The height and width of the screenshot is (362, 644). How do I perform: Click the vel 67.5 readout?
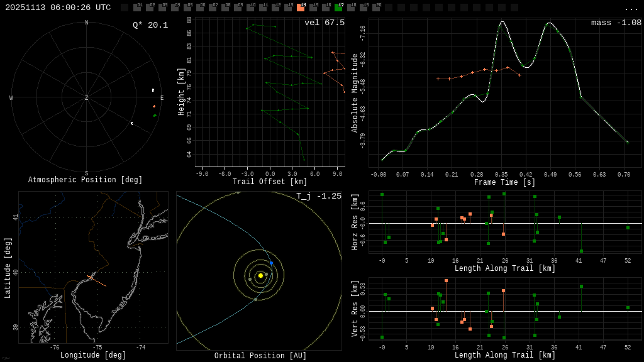click(x=325, y=23)
